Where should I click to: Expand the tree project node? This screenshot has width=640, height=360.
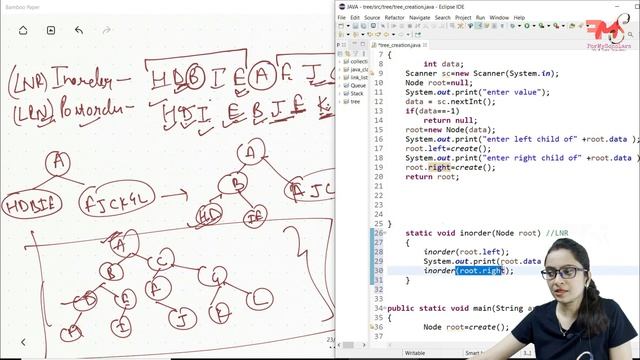point(340,102)
